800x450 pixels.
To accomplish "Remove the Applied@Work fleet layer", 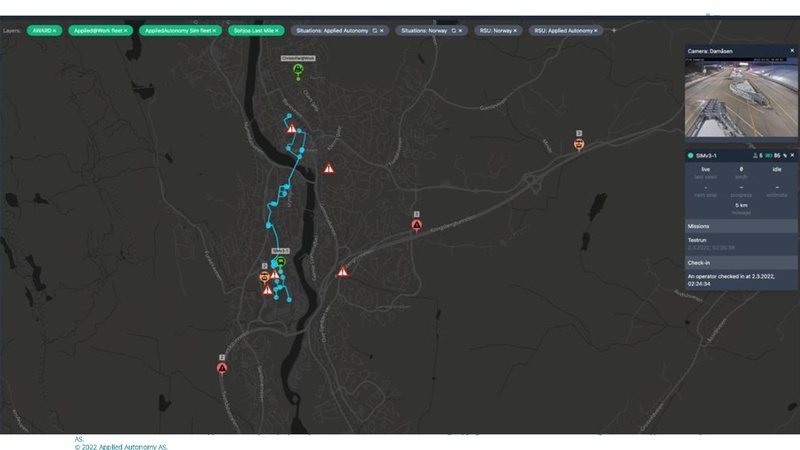I will (x=127, y=31).
